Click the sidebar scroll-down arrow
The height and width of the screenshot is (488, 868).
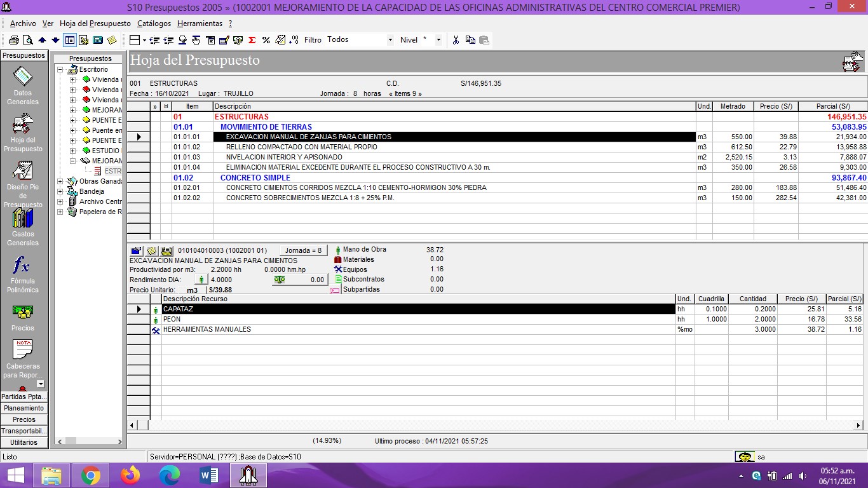coord(41,384)
